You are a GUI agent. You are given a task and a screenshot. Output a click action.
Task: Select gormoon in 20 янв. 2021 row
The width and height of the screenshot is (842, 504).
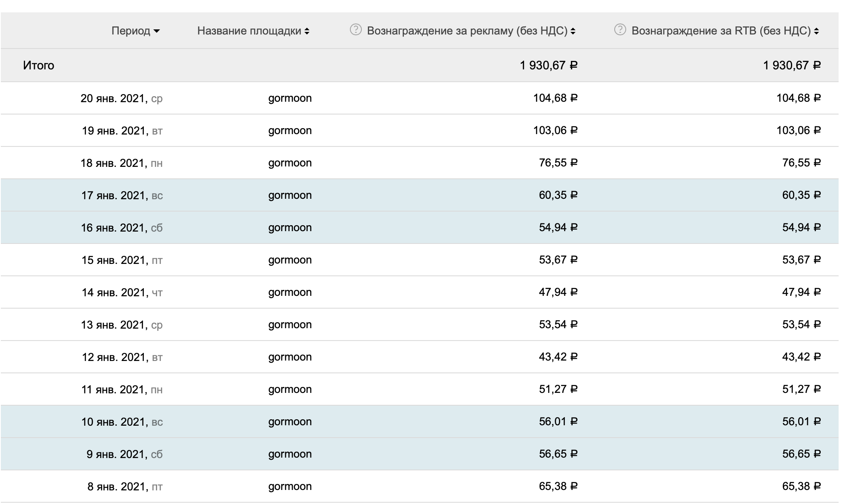[x=289, y=98]
